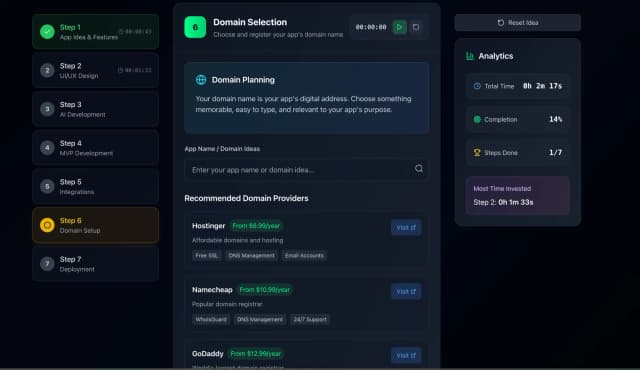Click the timer reset icon beside the play button

[416, 27]
